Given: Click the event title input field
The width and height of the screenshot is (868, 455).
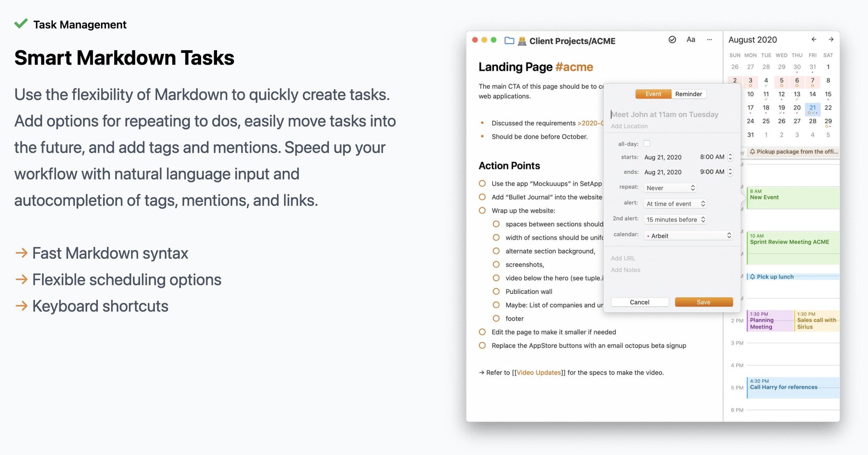Looking at the screenshot, I should tap(665, 115).
